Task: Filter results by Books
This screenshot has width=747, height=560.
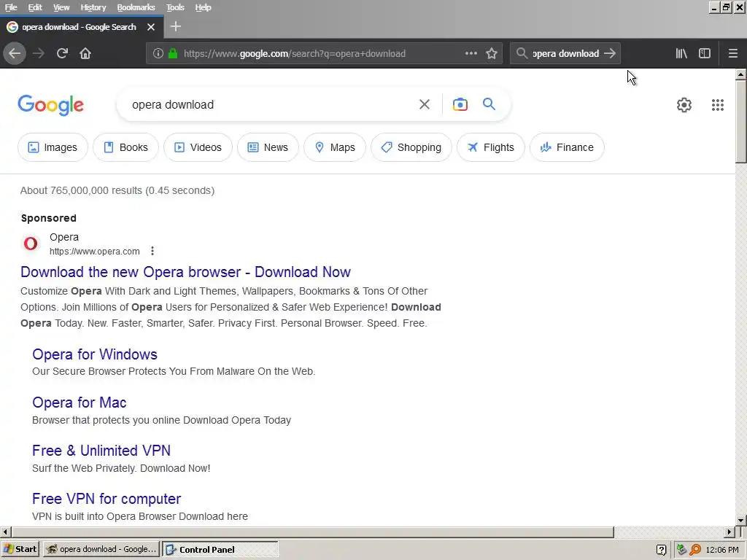Action: tap(125, 147)
